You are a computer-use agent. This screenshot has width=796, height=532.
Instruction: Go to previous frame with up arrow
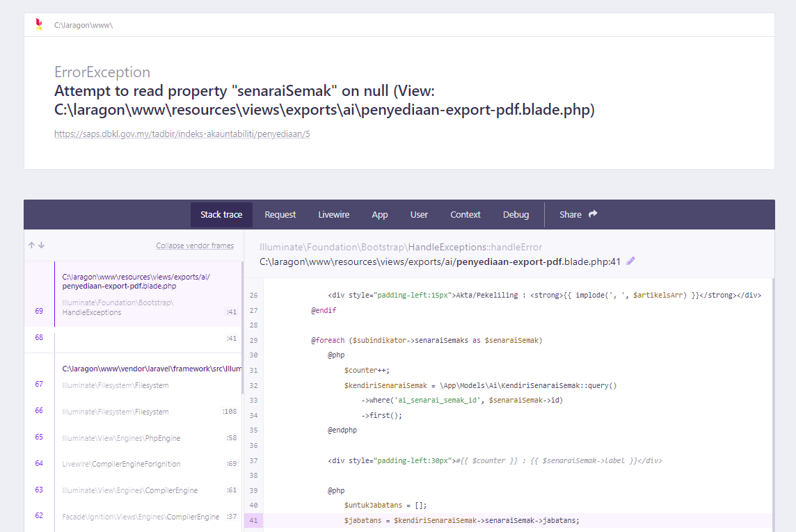pos(31,245)
